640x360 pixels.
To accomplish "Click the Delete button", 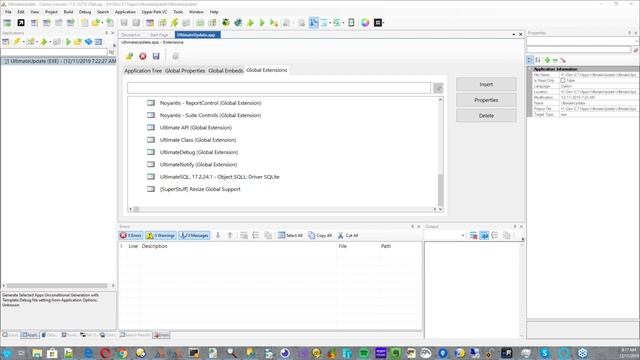I will 486,116.
